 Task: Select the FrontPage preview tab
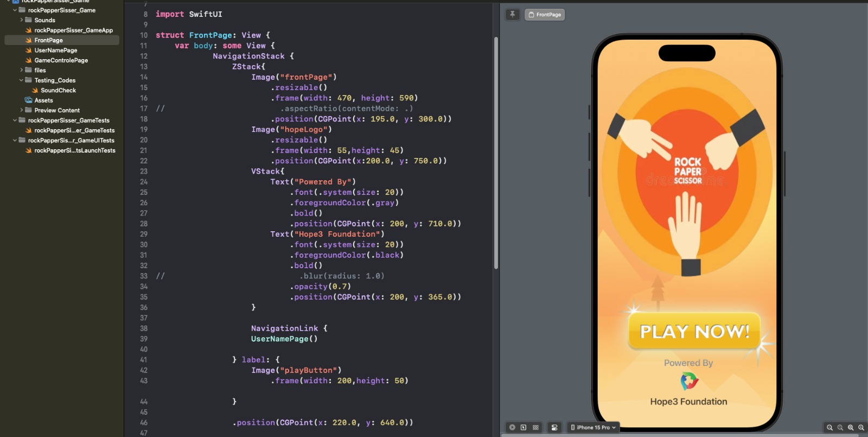click(545, 15)
